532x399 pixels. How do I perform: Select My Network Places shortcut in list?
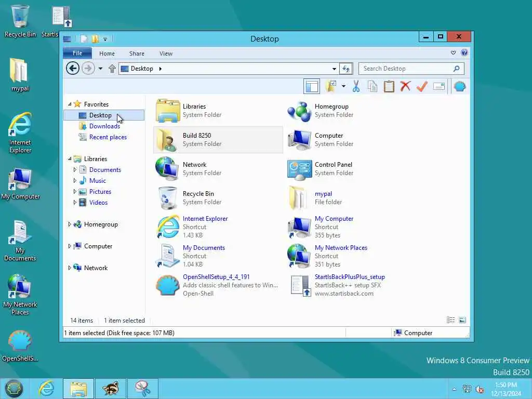350,256
